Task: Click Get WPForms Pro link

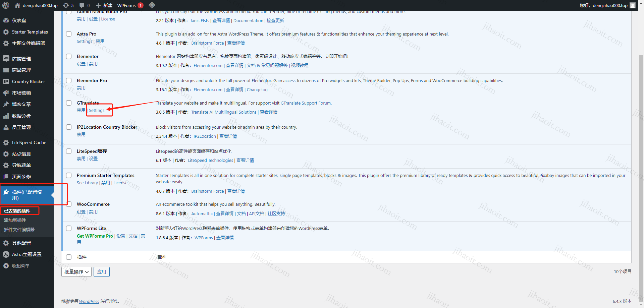Action: (x=95, y=236)
